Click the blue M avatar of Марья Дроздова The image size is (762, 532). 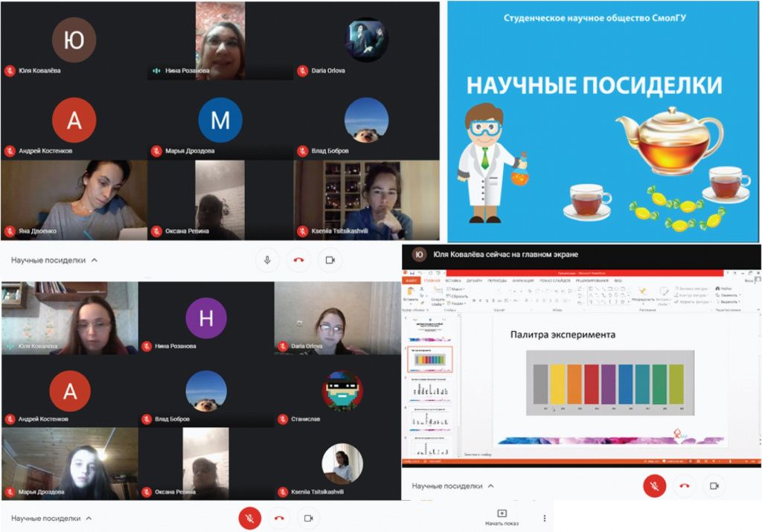220,120
